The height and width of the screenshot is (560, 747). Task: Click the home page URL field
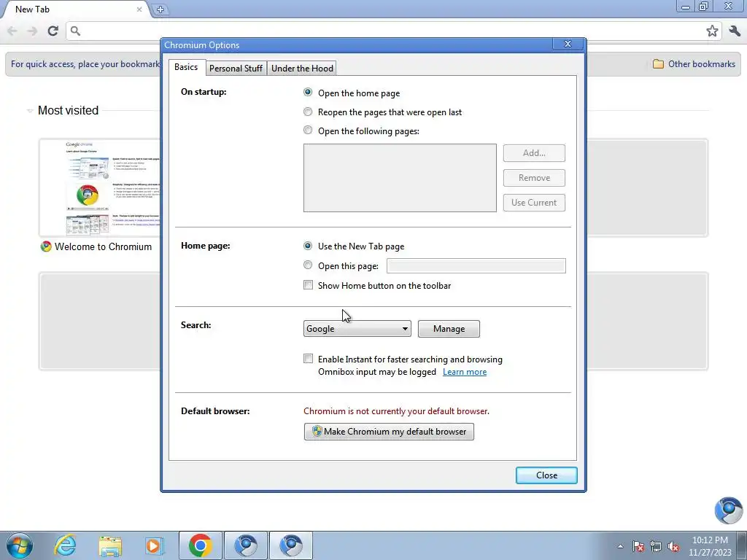[476, 265]
